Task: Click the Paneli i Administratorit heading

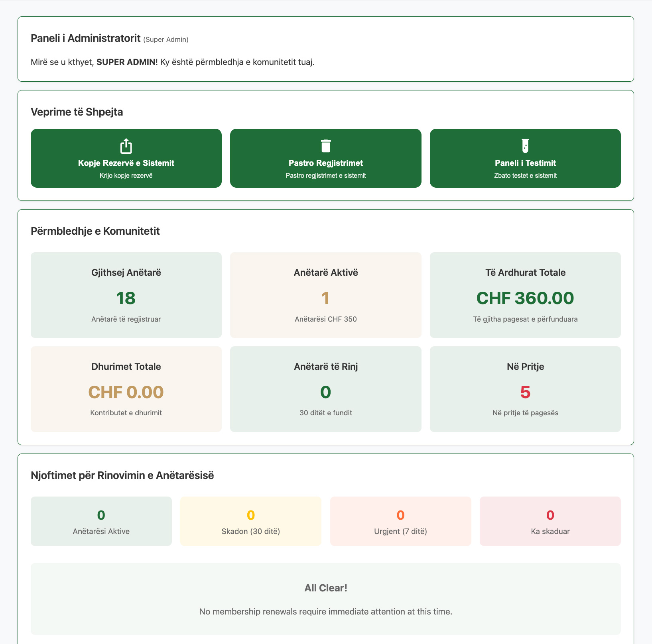Action: click(86, 38)
